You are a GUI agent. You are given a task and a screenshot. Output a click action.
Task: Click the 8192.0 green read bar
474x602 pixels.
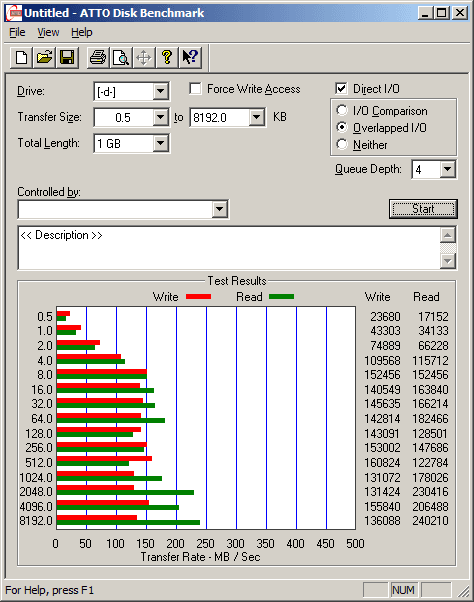coord(128,523)
